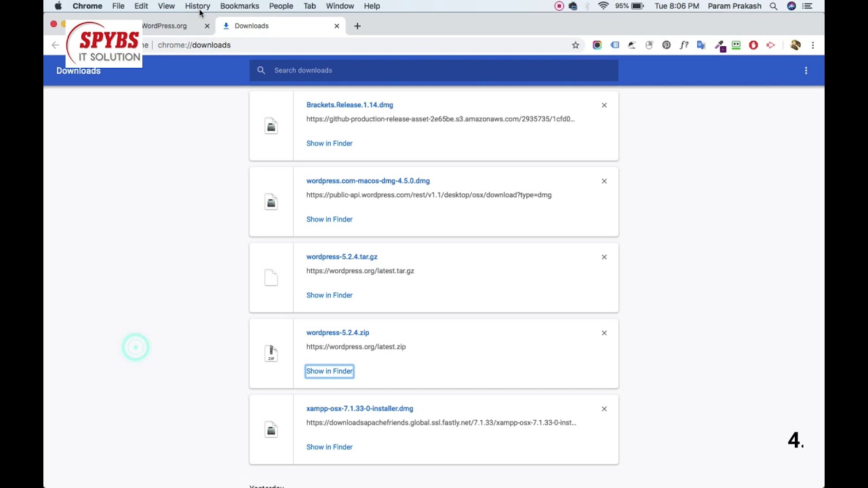Open the Wi-Fi status menu

603,6
